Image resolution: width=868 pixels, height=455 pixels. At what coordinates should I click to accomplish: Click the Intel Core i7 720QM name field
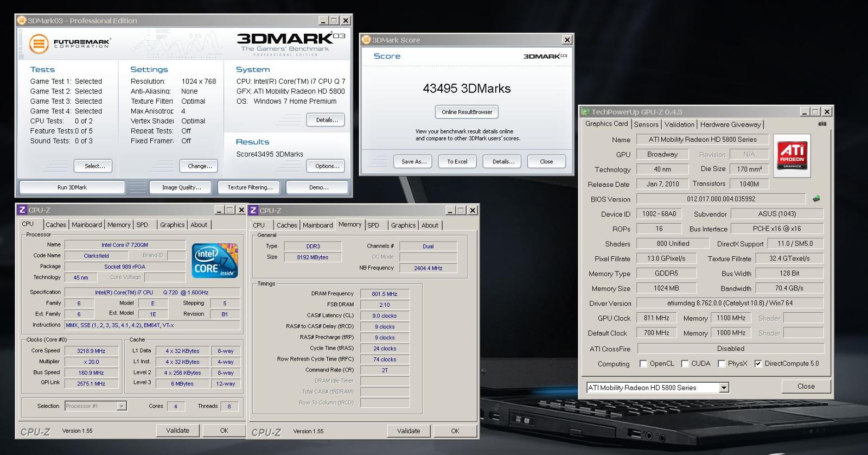125,245
